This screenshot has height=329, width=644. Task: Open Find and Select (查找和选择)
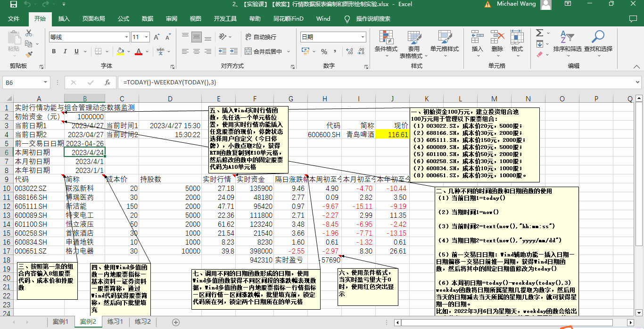pyautogui.click(x=598, y=42)
